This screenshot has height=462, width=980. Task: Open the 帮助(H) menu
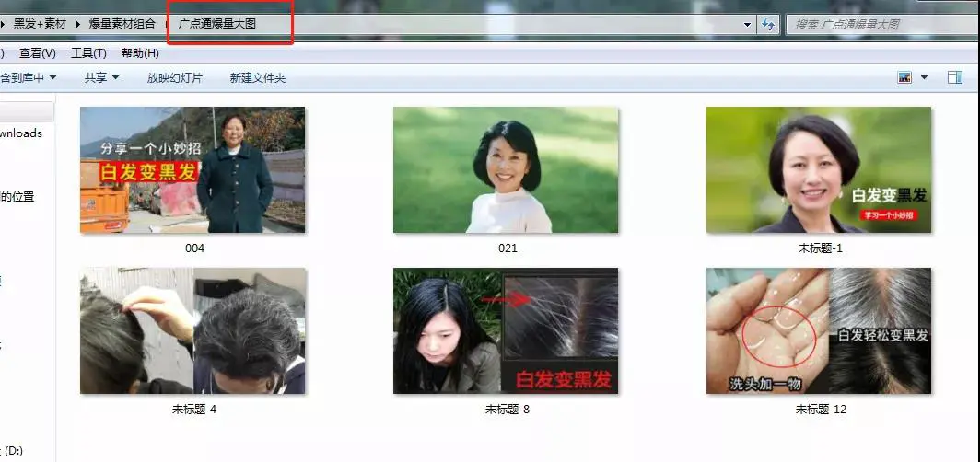tap(140, 53)
